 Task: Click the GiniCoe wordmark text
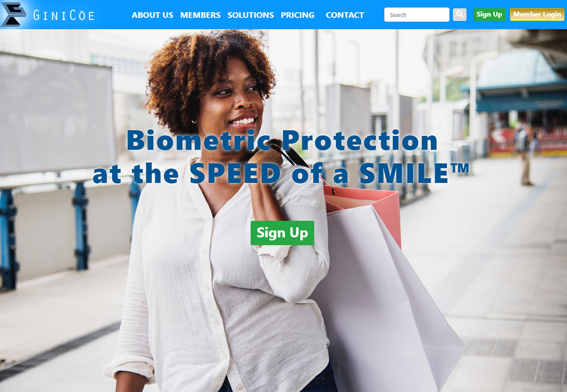[64, 16]
